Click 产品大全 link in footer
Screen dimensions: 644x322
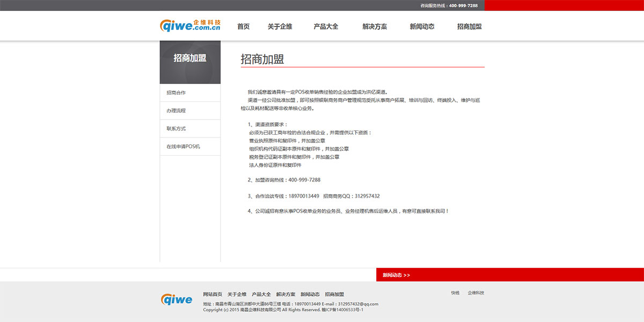click(x=261, y=294)
